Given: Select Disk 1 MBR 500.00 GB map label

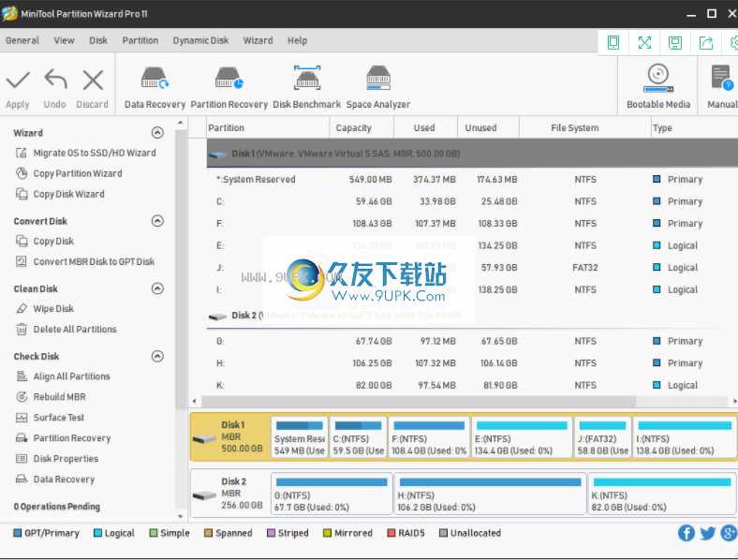Looking at the screenshot, I should (230, 436).
